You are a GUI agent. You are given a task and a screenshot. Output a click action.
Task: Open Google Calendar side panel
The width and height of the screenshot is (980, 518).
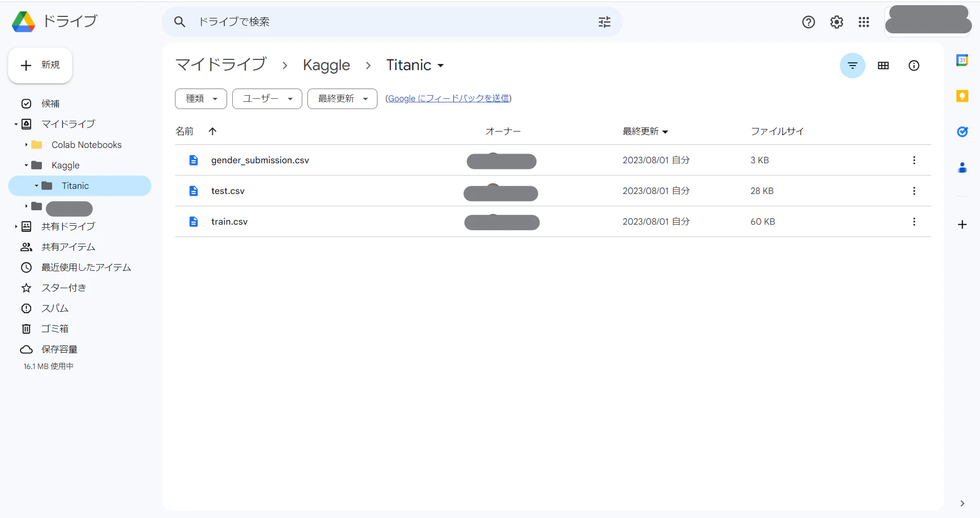pyautogui.click(x=962, y=60)
